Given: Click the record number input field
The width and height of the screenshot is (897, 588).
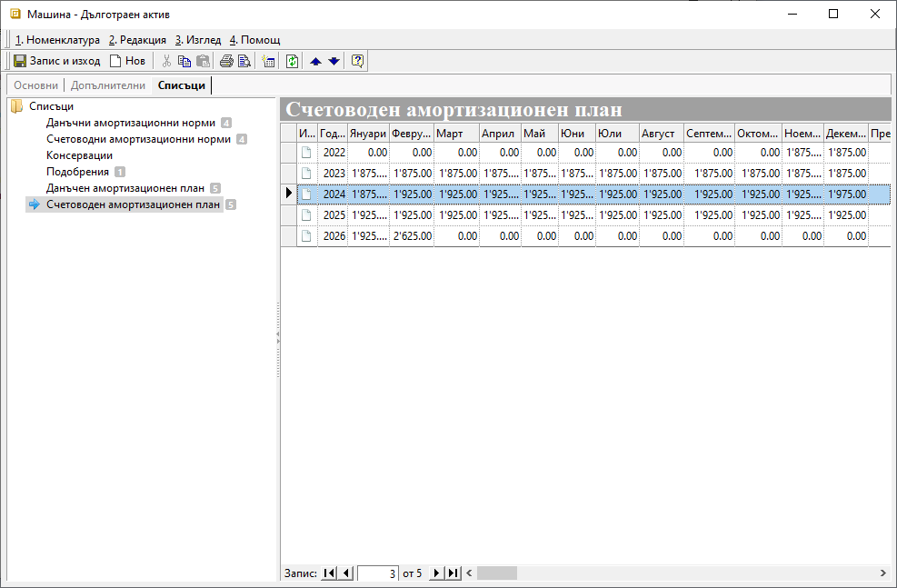Looking at the screenshot, I should point(378,573).
